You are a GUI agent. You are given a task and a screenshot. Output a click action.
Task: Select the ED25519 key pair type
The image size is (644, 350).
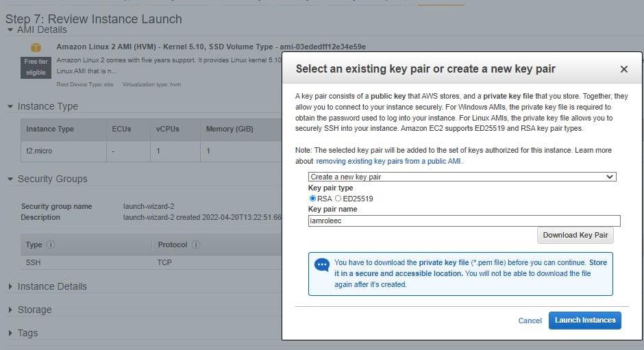[x=338, y=199]
